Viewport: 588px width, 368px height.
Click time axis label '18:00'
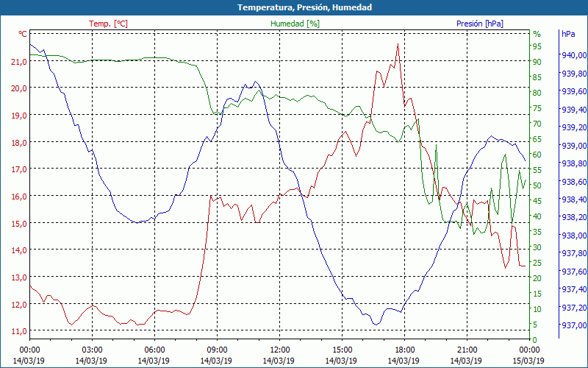(404, 350)
